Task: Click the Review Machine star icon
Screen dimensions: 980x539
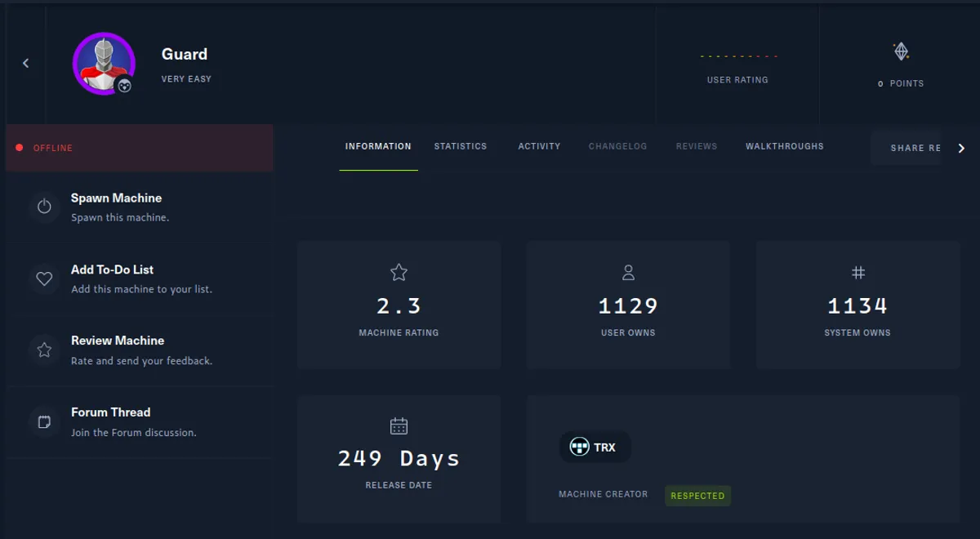Action: pyautogui.click(x=44, y=350)
